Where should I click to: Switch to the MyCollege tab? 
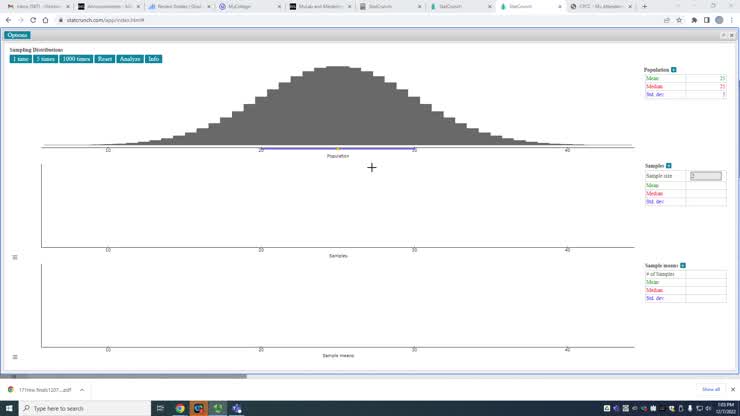point(237,6)
